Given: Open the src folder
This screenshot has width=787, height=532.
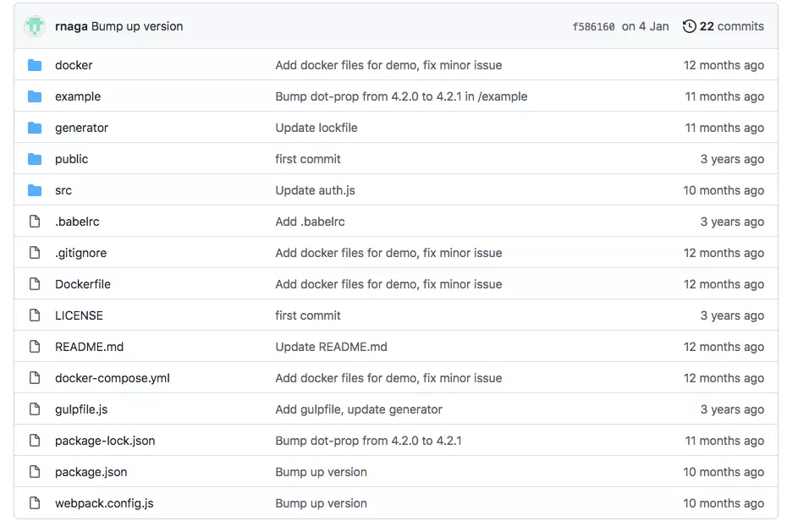Looking at the screenshot, I should [x=63, y=190].
